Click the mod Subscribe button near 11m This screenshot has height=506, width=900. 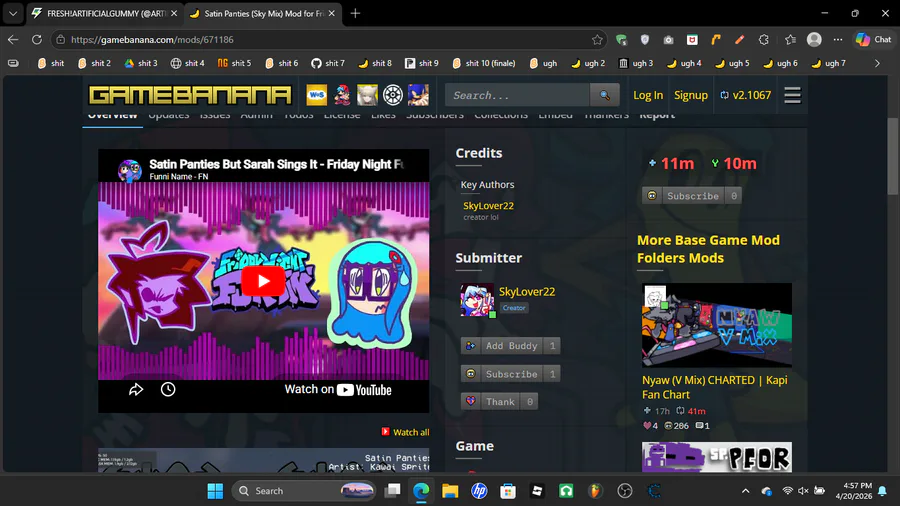pos(692,196)
